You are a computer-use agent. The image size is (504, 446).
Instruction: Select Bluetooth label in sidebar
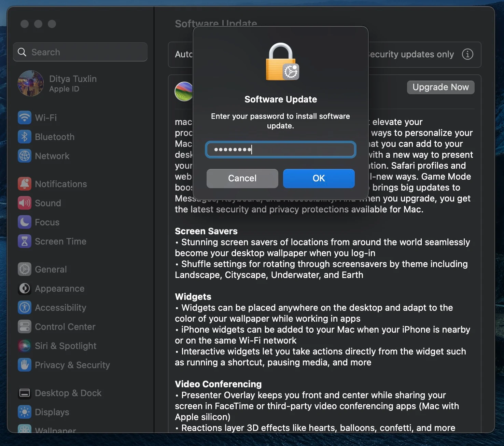55,137
